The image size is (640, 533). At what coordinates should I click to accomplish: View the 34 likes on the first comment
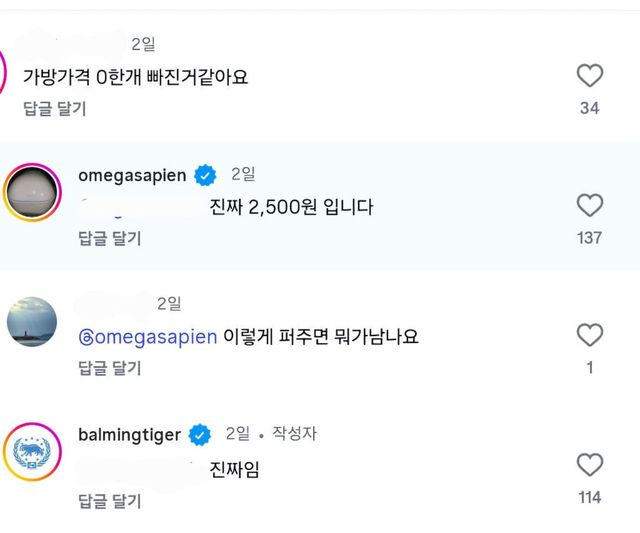590,108
